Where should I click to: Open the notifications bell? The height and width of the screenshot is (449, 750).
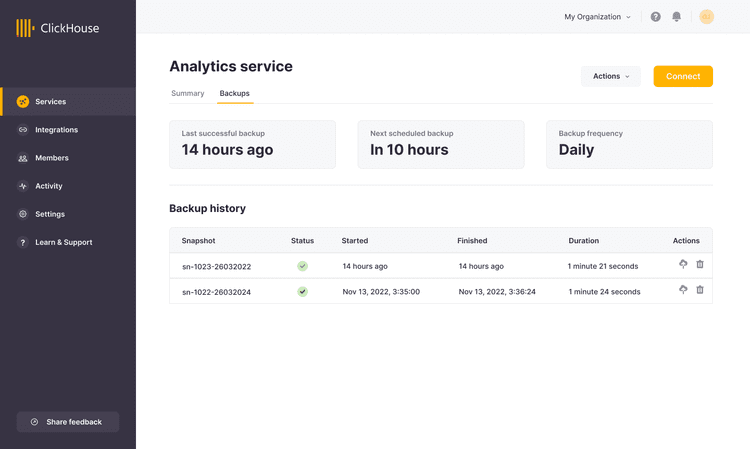click(x=676, y=17)
